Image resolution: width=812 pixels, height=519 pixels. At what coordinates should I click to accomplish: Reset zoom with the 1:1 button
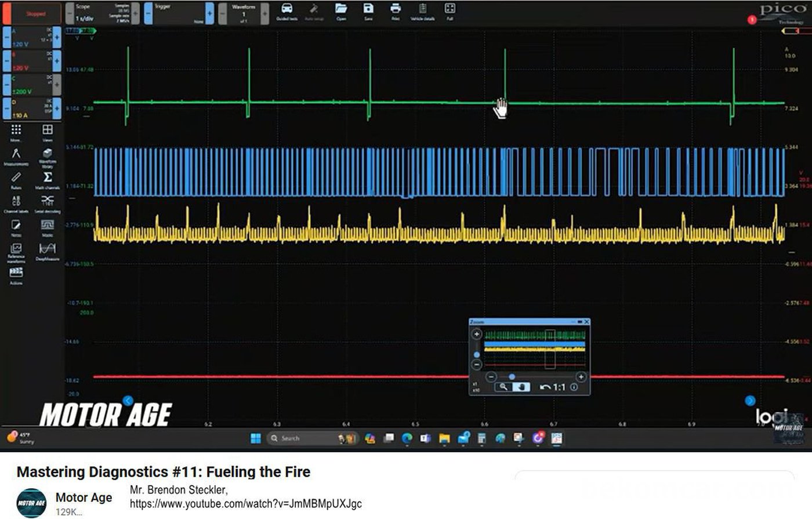553,387
